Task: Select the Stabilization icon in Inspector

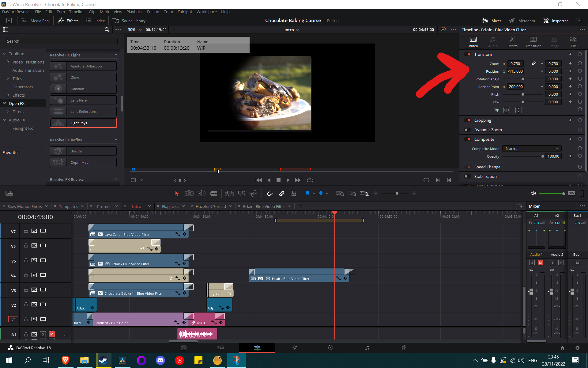Action: point(469,176)
